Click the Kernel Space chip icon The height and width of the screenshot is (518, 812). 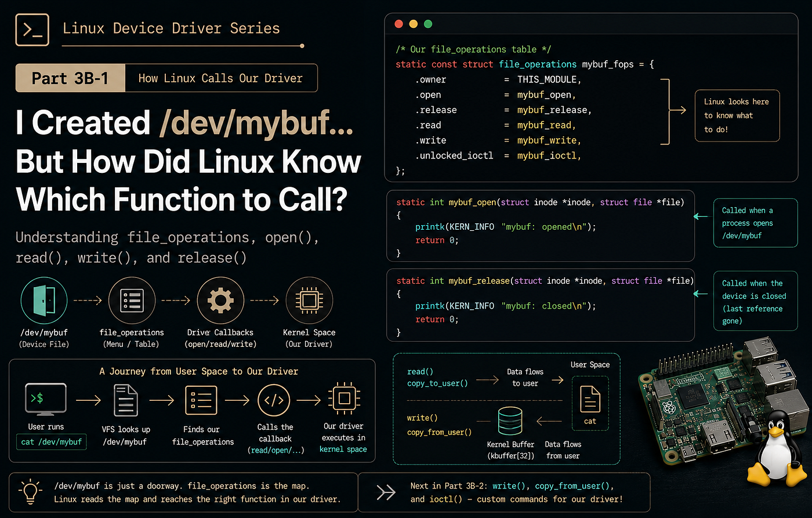[x=309, y=300]
